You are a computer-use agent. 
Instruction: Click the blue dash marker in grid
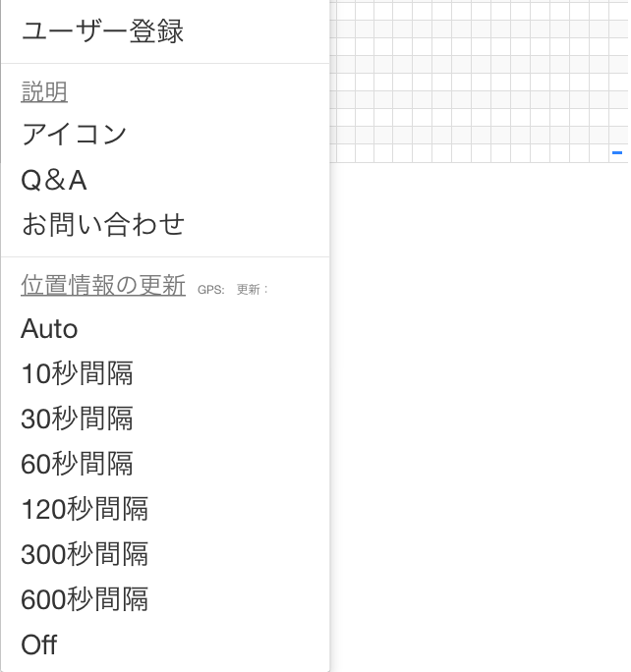(x=617, y=153)
